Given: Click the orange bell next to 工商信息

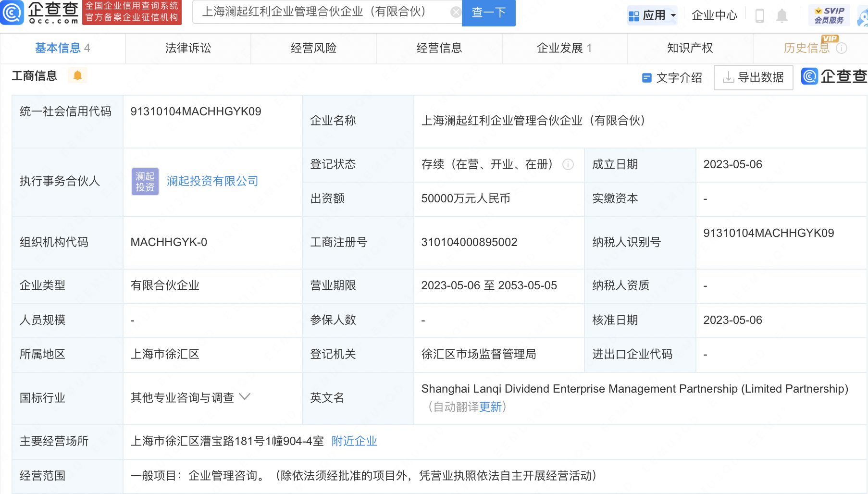Looking at the screenshot, I should tap(77, 75).
